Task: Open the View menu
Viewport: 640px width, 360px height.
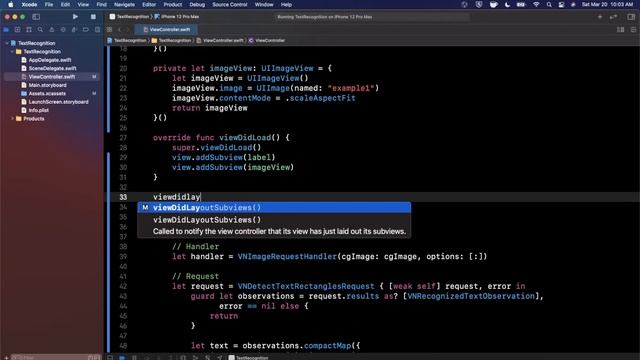Action: pos(83,4)
